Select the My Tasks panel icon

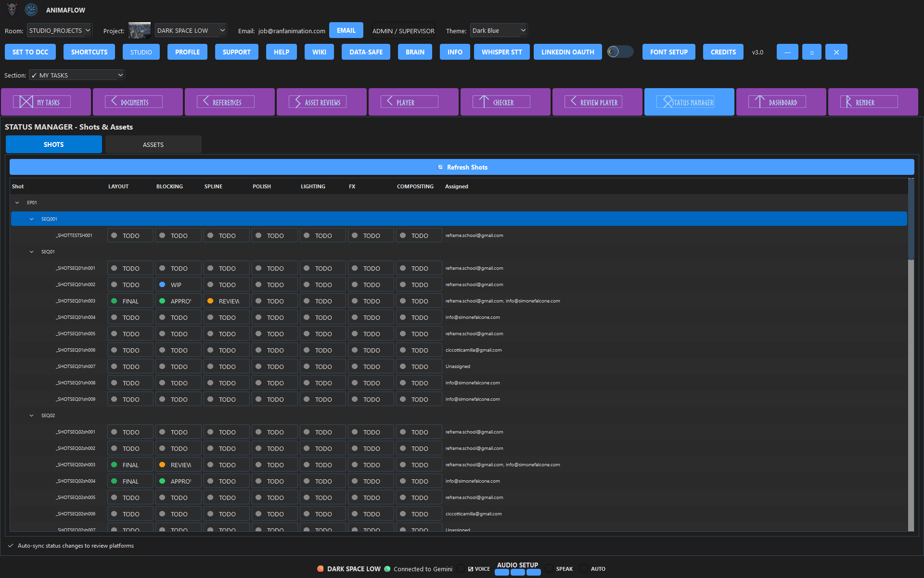coord(26,102)
